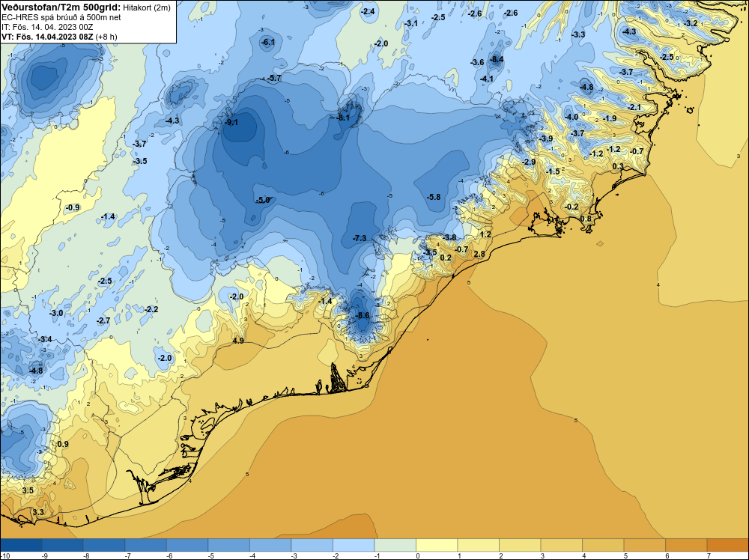Image resolution: width=749 pixels, height=560 pixels.
Task: Click the darkest blue legend swatch after -10
Action: tap(21, 545)
